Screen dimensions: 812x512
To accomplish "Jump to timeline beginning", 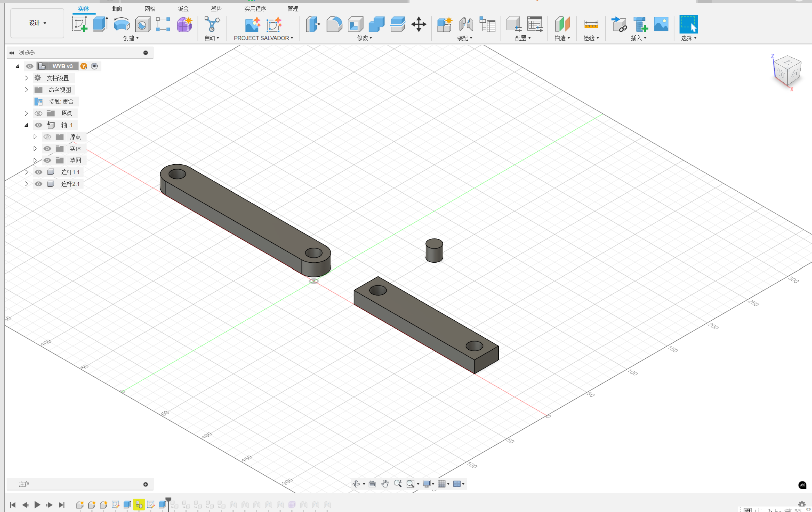I will [x=13, y=505].
